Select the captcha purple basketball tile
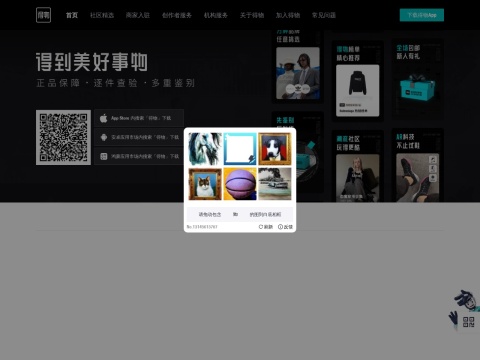Screen dimensions: 480x360 tap(240, 184)
